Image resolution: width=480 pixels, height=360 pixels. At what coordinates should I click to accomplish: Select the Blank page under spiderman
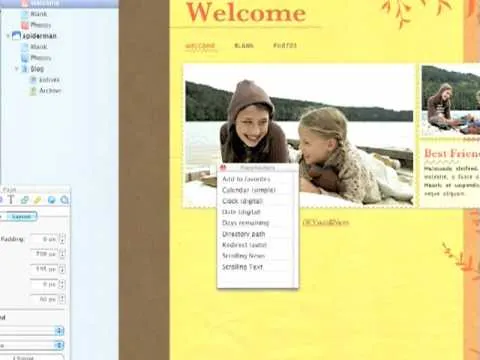(38, 47)
